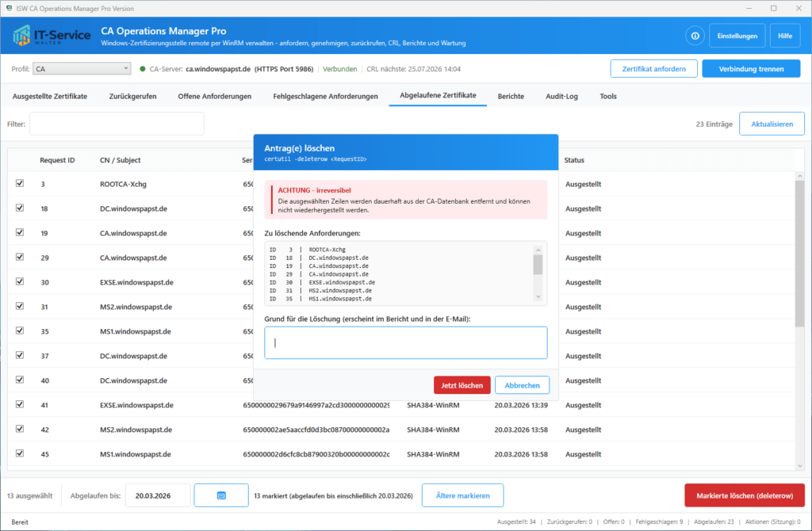Click MS1.windowspapst.de cell in row 45
Viewport: 812px width, 531px height.
[x=135, y=454]
